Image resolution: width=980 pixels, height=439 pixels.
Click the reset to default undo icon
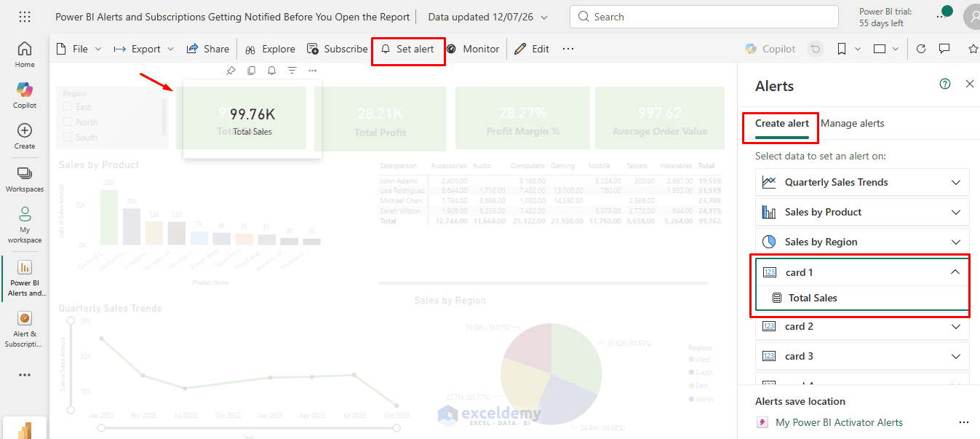coord(816,49)
